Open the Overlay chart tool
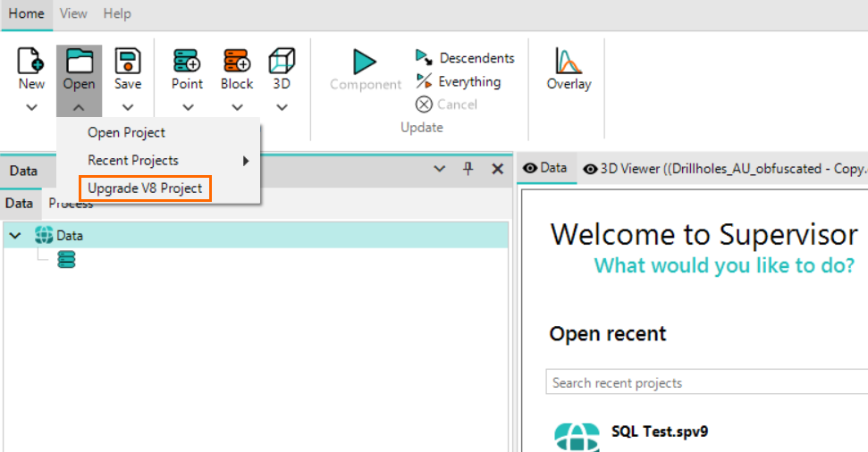This screenshot has height=452, width=868. tap(569, 69)
